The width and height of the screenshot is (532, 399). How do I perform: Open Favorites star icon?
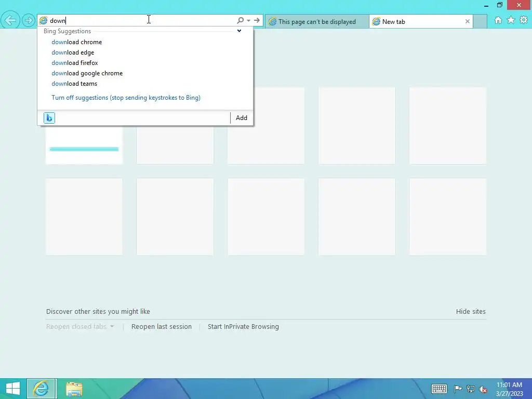(x=511, y=20)
